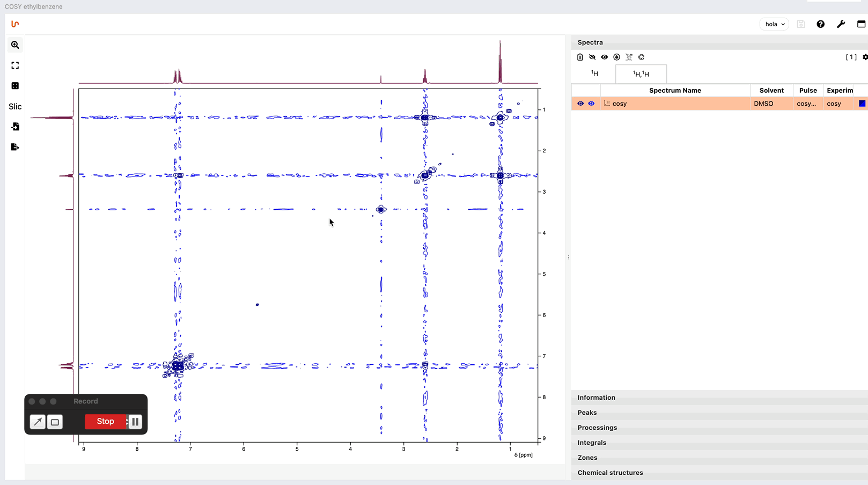Activate the Slic tool
The height and width of the screenshot is (485, 868).
(x=15, y=106)
